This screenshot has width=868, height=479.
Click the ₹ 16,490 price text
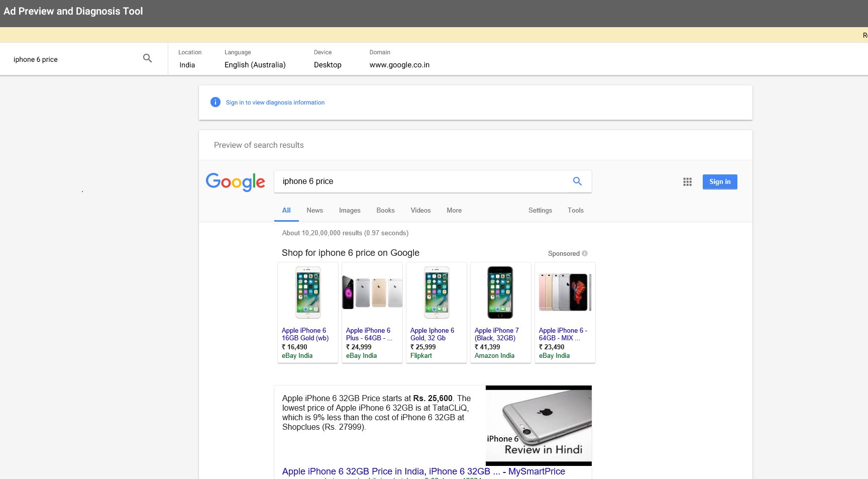294,347
